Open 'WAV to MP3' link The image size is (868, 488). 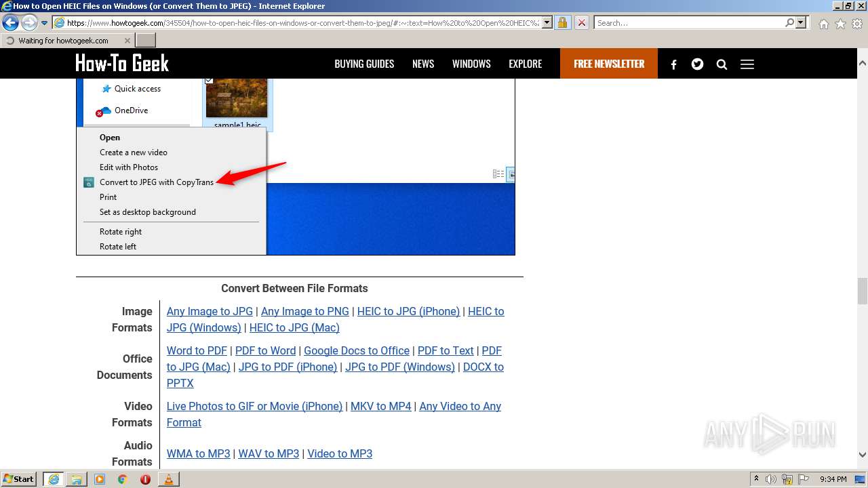click(x=269, y=453)
